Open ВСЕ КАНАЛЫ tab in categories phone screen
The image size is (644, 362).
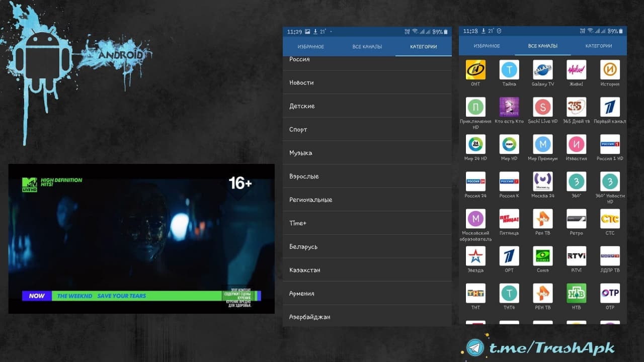367,47
